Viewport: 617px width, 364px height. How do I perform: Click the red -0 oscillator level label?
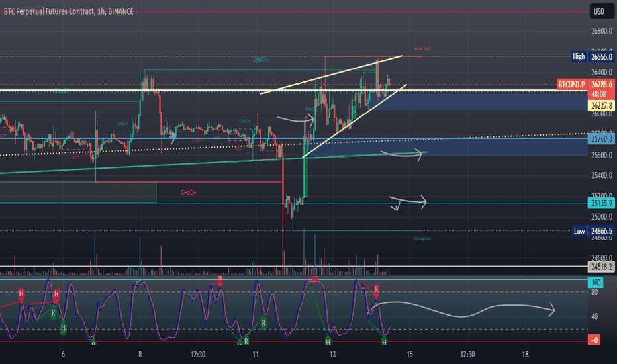pos(594,340)
